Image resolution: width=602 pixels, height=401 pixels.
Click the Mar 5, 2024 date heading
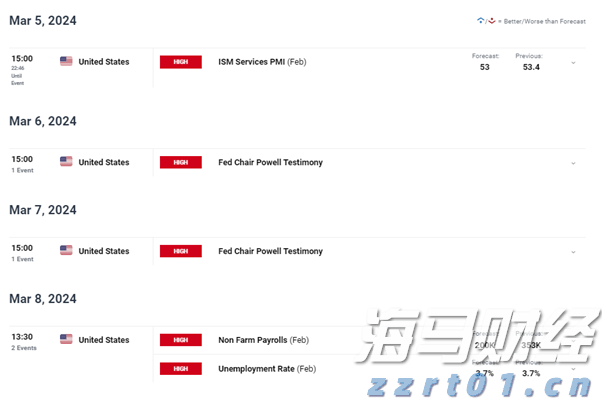pos(42,21)
